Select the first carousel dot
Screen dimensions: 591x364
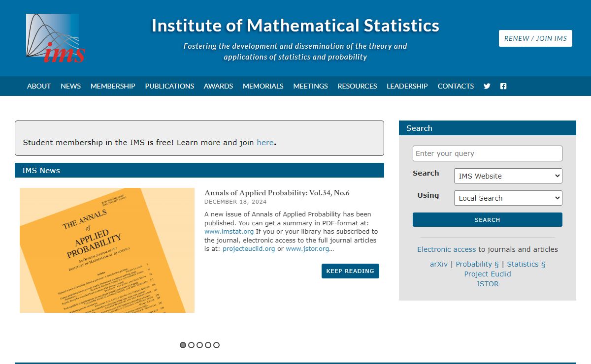click(x=183, y=345)
